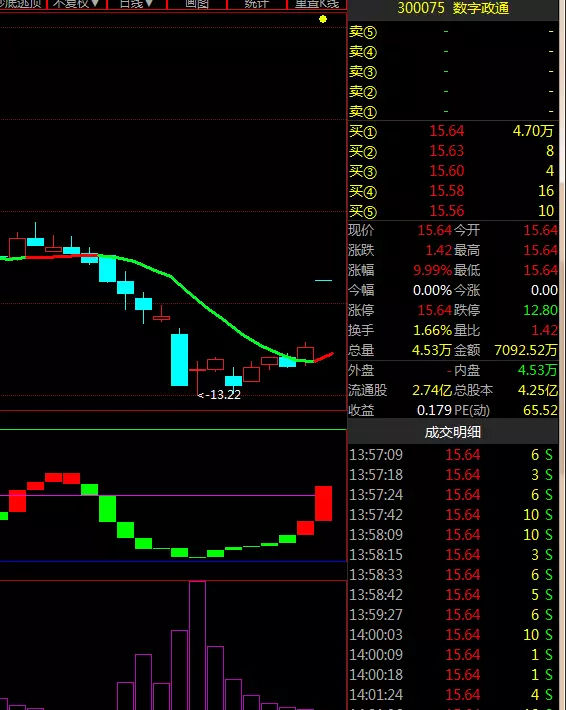Click the 叠加K线 button
This screenshot has width=566, height=710.
tap(317, 4)
